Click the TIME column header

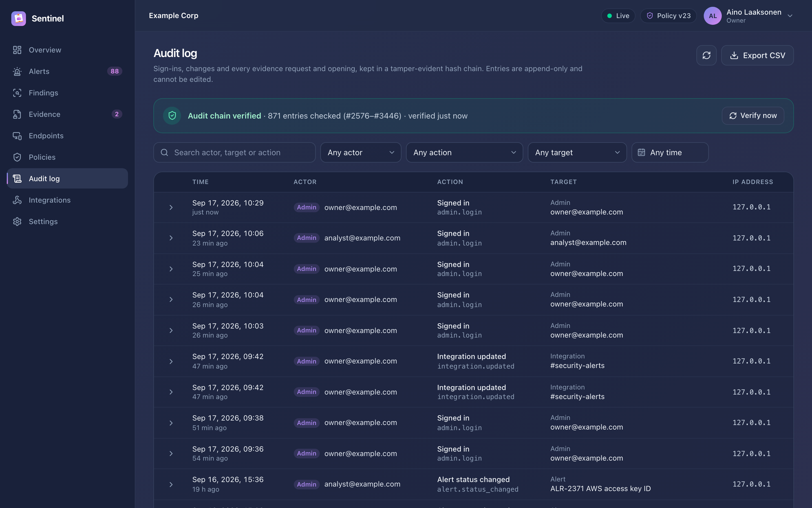click(201, 182)
